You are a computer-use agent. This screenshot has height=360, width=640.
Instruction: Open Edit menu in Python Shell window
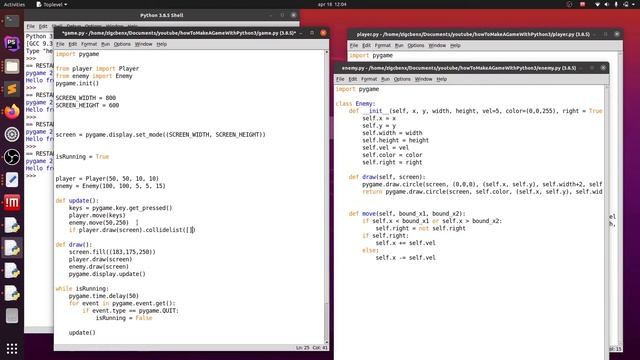[43, 27]
